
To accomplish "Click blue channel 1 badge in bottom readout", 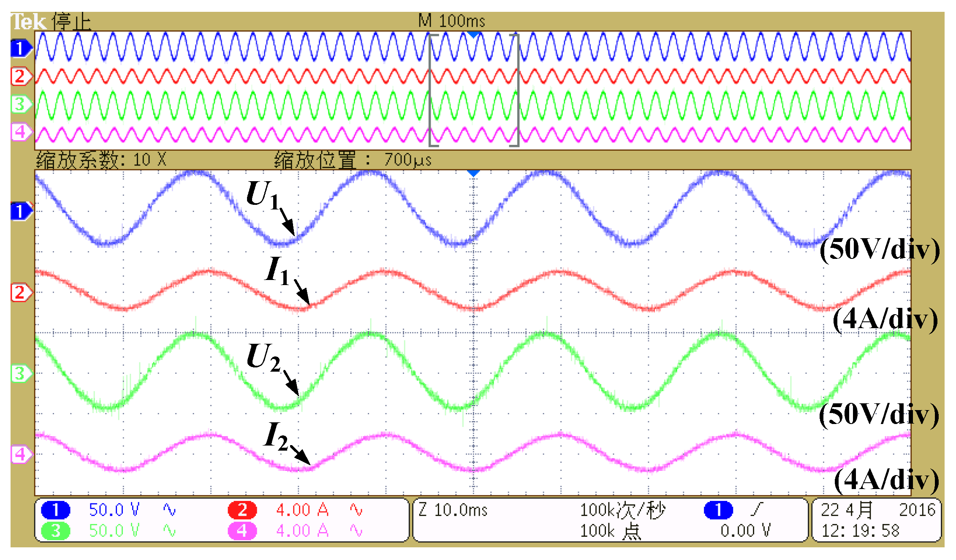I will coord(55,510).
